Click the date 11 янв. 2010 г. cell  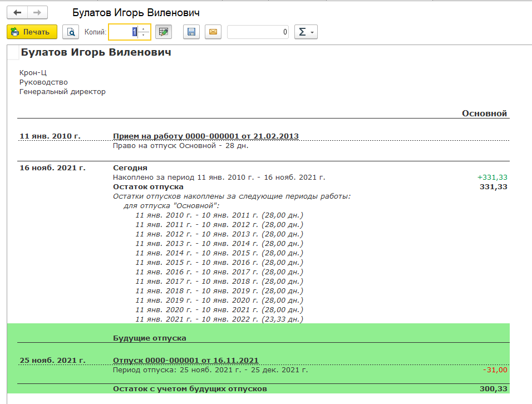(50, 136)
